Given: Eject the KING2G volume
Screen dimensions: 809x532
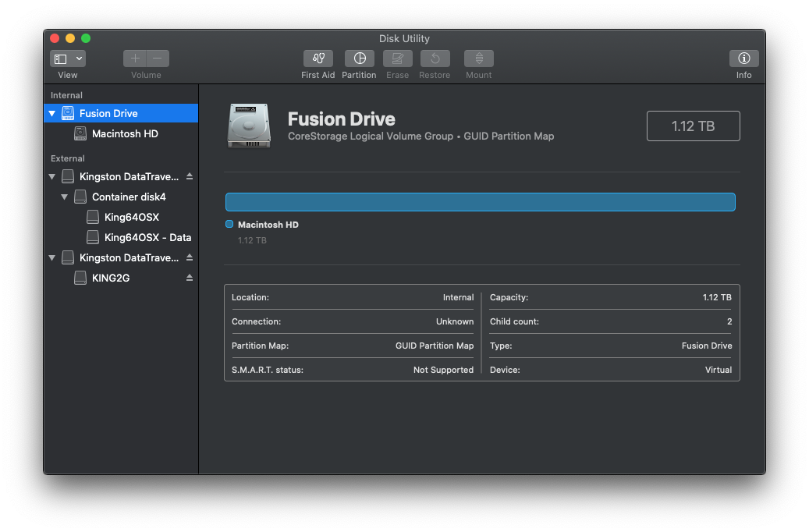Looking at the screenshot, I should [x=190, y=278].
